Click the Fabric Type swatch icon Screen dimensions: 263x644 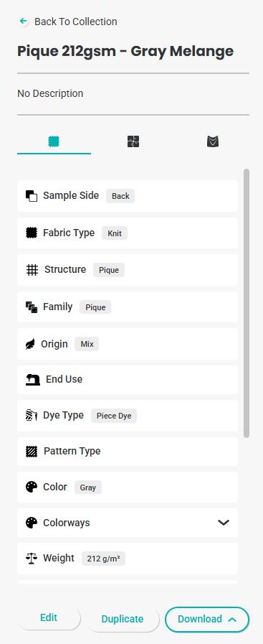(32, 233)
